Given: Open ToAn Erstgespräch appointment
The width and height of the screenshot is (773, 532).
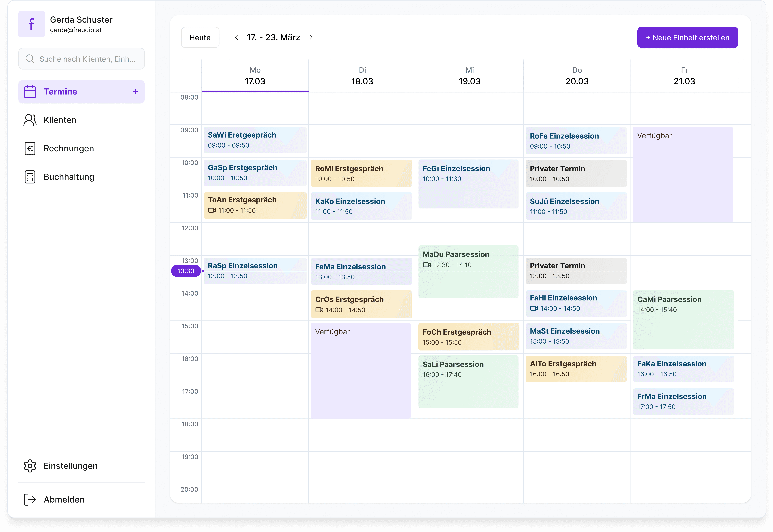Looking at the screenshot, I should tap(255, 205).
